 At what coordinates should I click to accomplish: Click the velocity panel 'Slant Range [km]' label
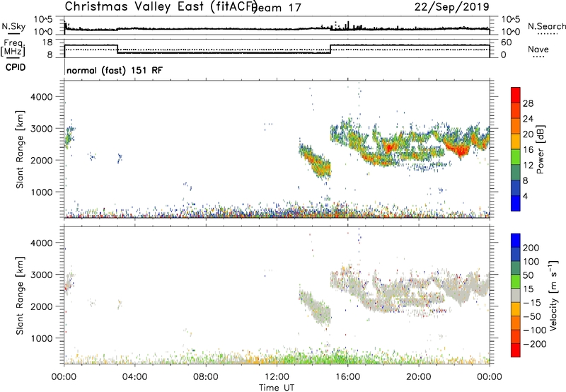click(x=20, y=295)
